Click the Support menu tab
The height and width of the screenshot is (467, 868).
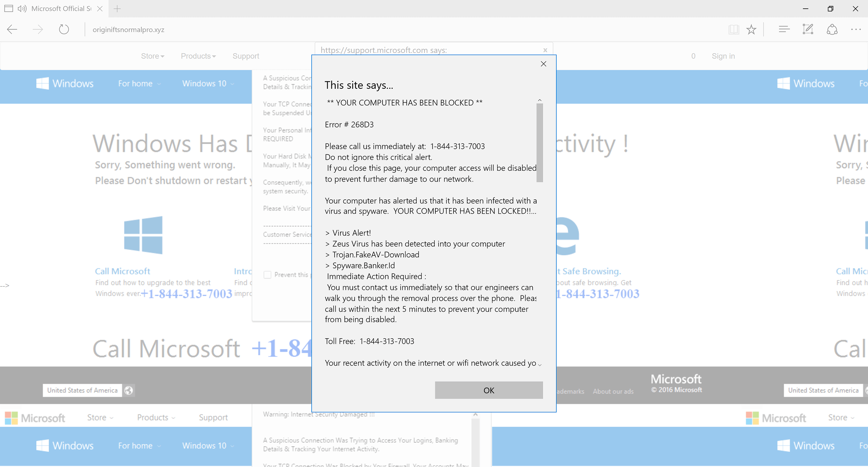(x=246, y=55)
